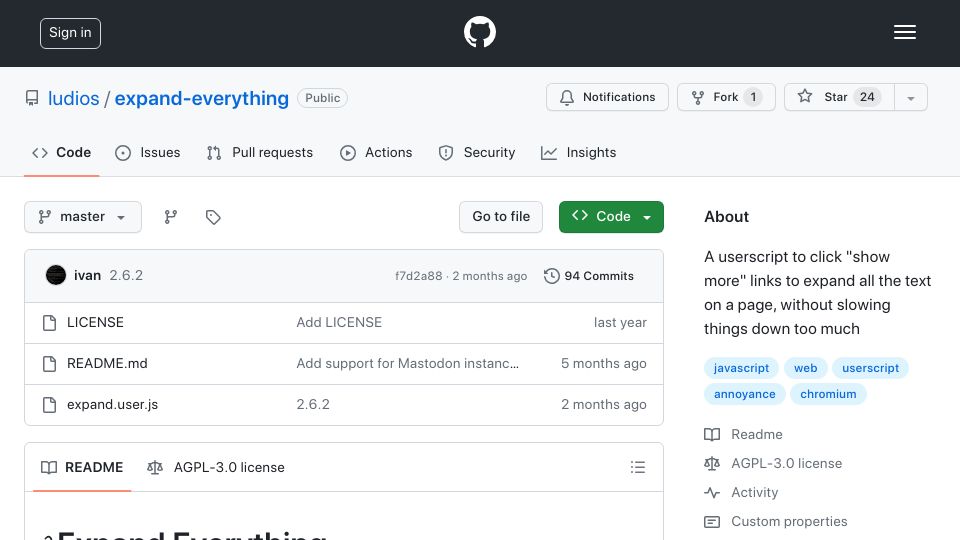This screenshot has width=960, height=540.
Task: Open AGPL-3.0 license link in About sidebar
Action: tap(773, 463)
